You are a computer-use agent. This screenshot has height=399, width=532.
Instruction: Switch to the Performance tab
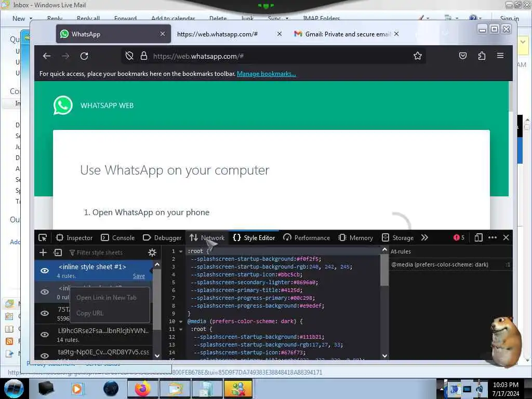tap(307, 237)
